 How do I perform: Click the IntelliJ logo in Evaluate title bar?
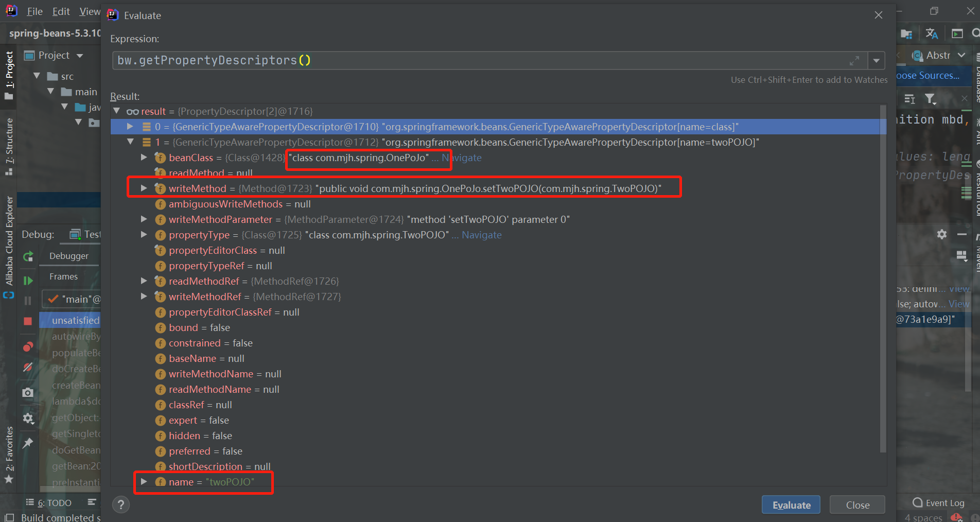pos(113,15)
